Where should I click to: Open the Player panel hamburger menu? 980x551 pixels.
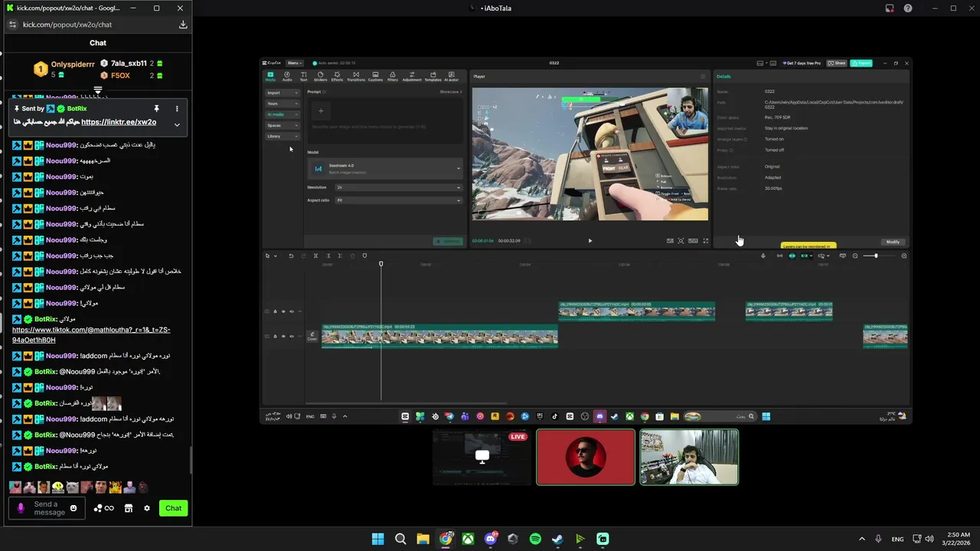point(703,77)
